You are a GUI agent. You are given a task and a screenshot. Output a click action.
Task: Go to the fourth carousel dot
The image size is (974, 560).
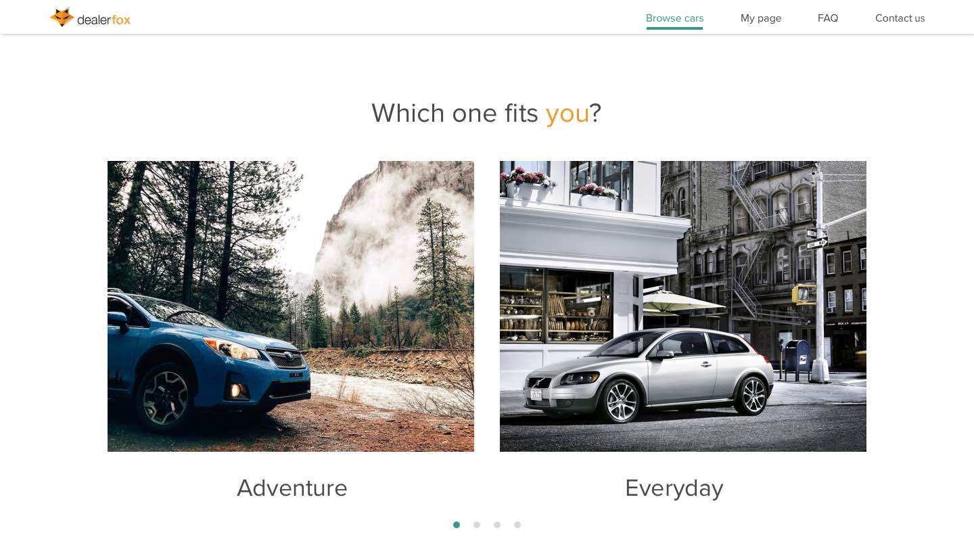point(517,525)
